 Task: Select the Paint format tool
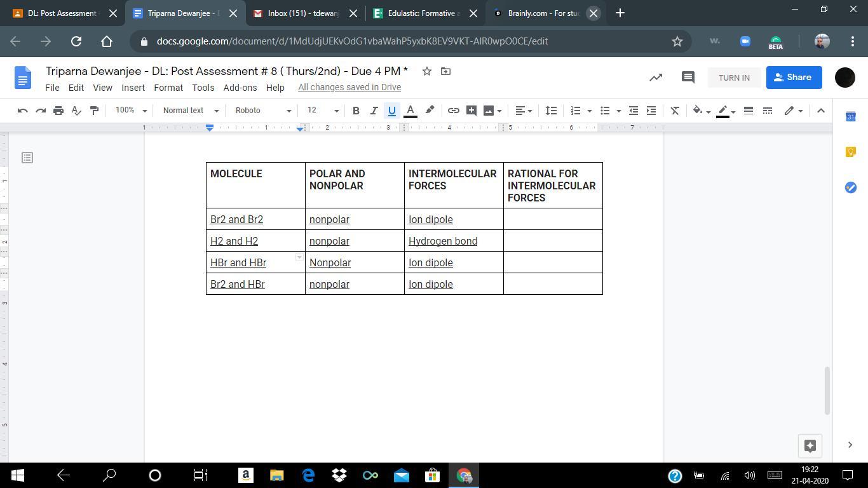94,111
